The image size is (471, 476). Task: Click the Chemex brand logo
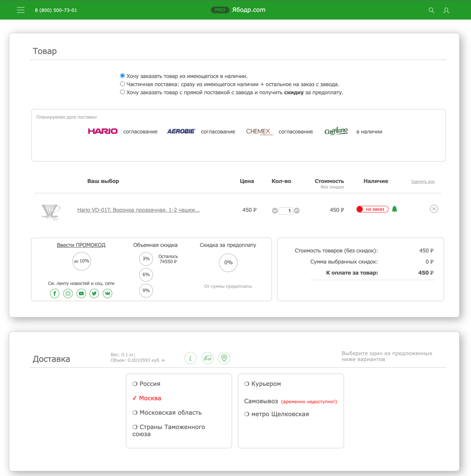coord(259,131)
